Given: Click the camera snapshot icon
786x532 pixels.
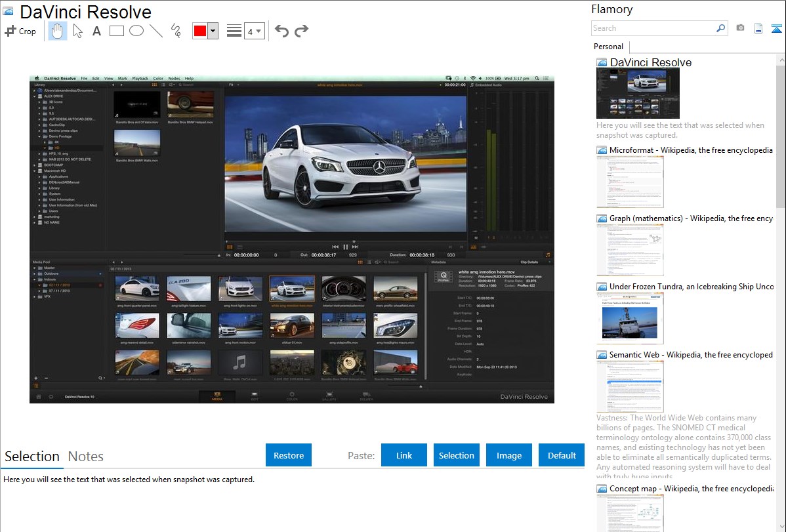Looking at the screenshot, I should coord(740,28).
